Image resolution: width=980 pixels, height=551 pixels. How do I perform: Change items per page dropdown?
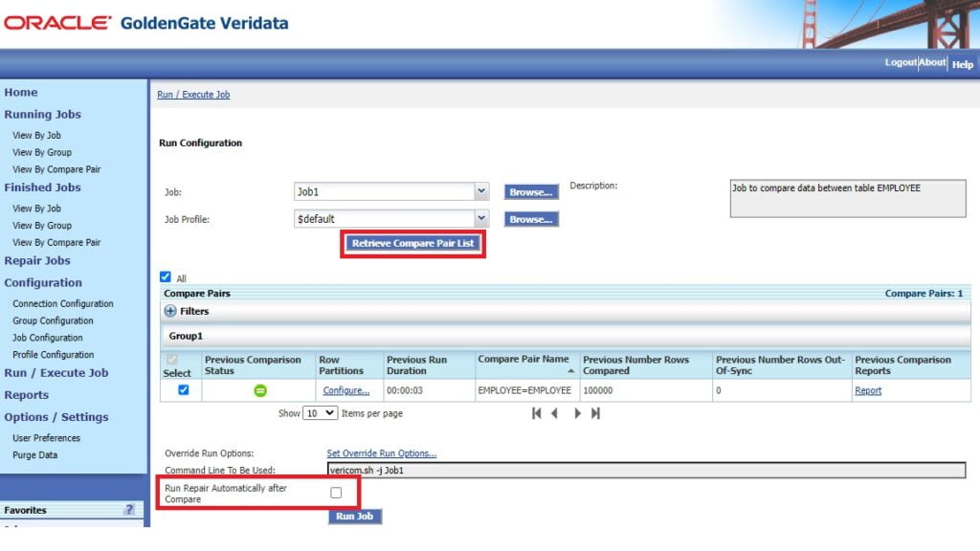320,413
